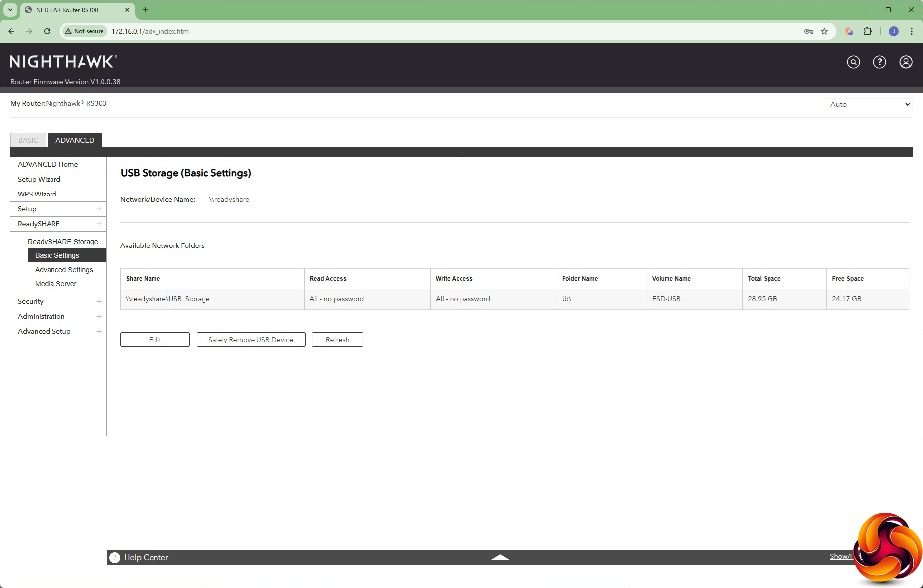Click the Help Center question mark icon

click(x=115, y=557)
